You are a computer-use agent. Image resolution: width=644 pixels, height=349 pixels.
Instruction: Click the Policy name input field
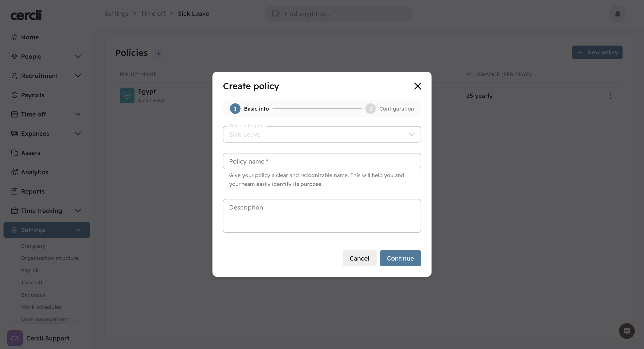(x=322, y=161)
